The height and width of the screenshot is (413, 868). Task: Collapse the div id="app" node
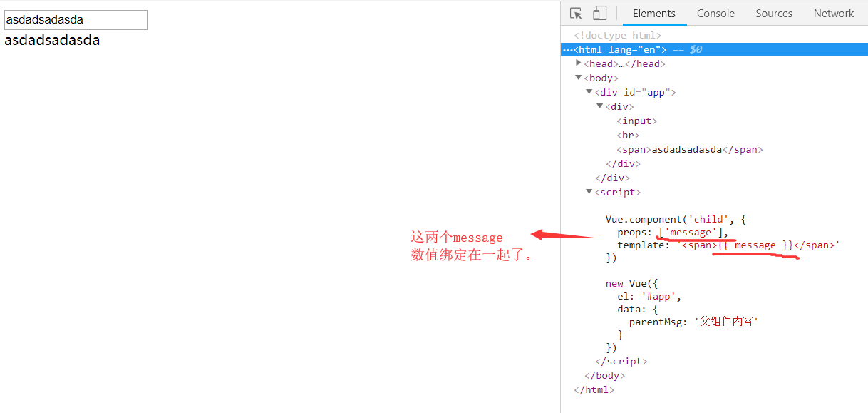(589, 92)
